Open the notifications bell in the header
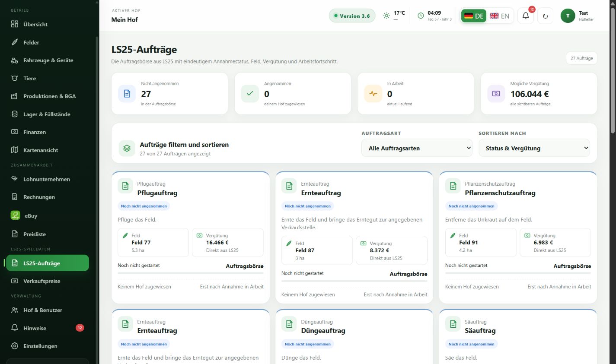The image size is (616, 364). (x=526, y=16)
